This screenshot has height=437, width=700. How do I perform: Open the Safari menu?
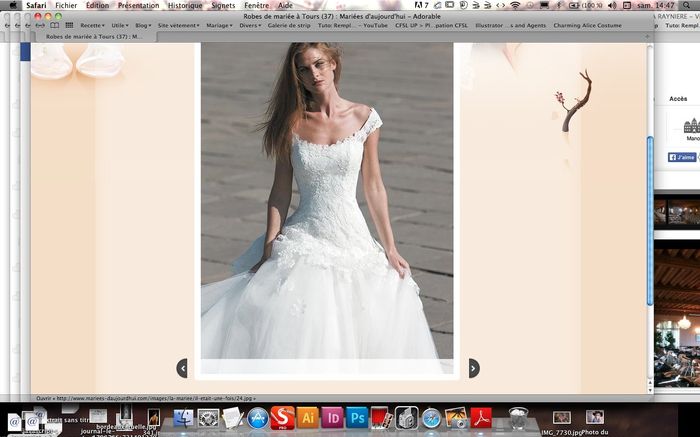point(36,5)
